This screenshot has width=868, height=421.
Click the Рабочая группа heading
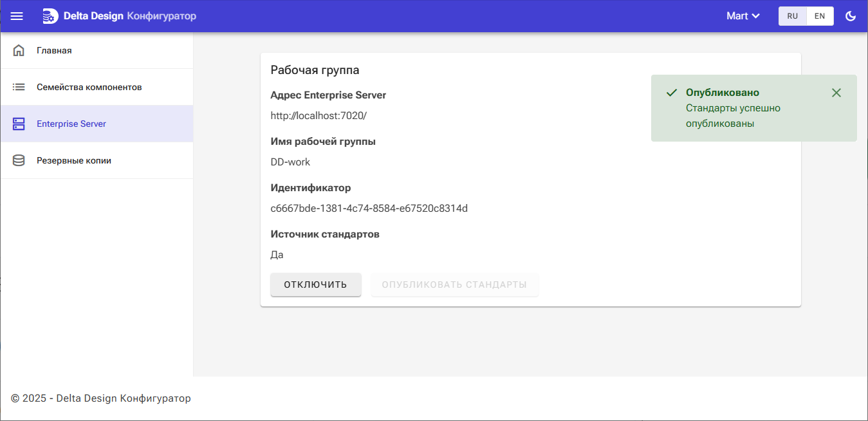pos(315,70)
